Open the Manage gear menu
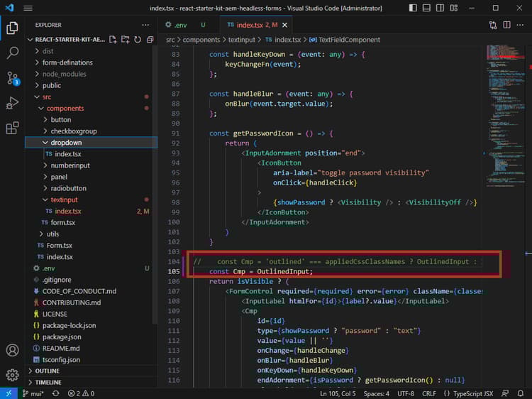Image resolution: width=532 pixels, height=399 pixels. tap(12, 375)
